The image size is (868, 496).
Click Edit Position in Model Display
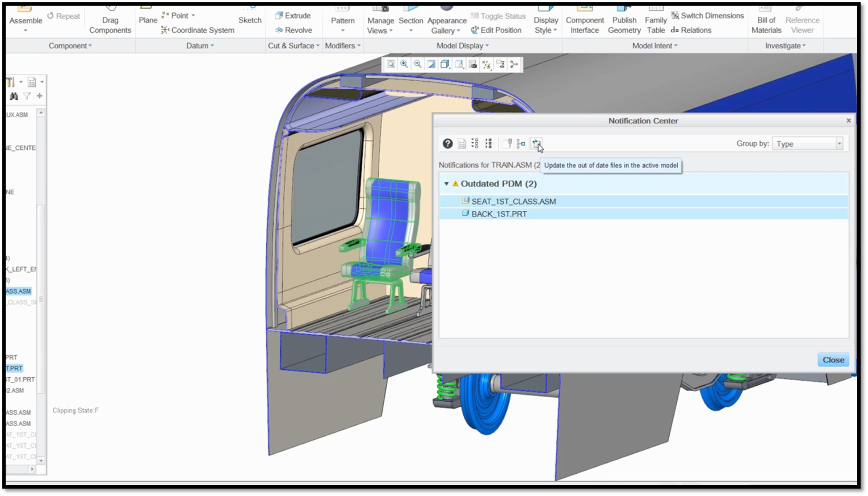coord(496,30)
